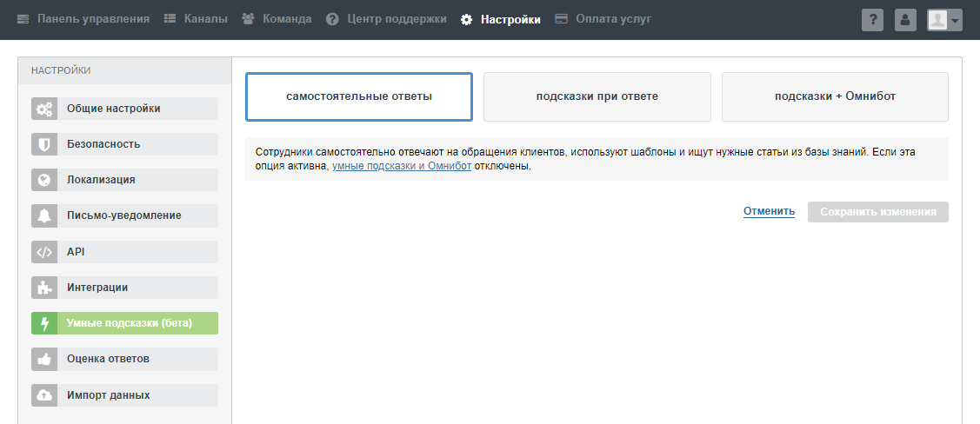The image size is (980, 424).
Task: Click the Оплата услуг credit card icon
Action: [x=561, y=19]
